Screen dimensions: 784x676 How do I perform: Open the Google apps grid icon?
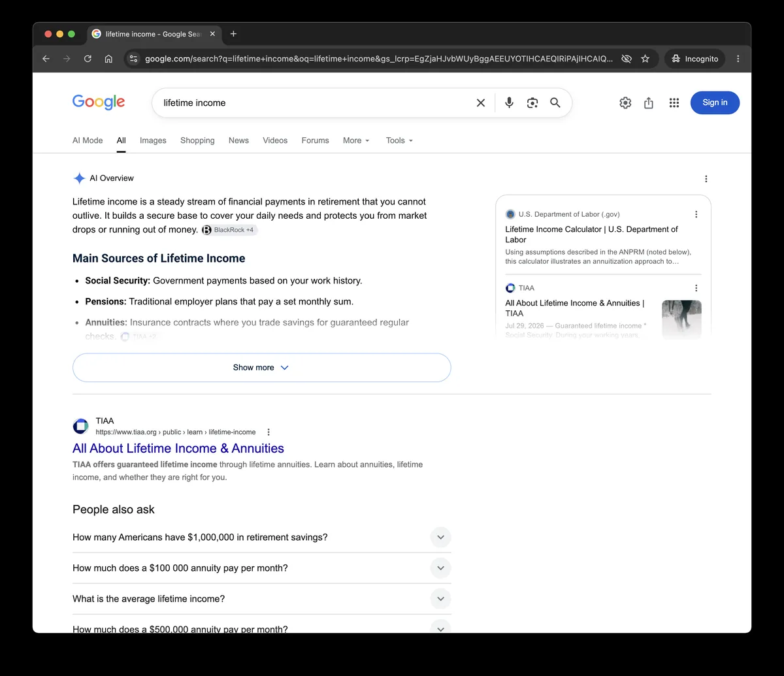click(674, 103)
